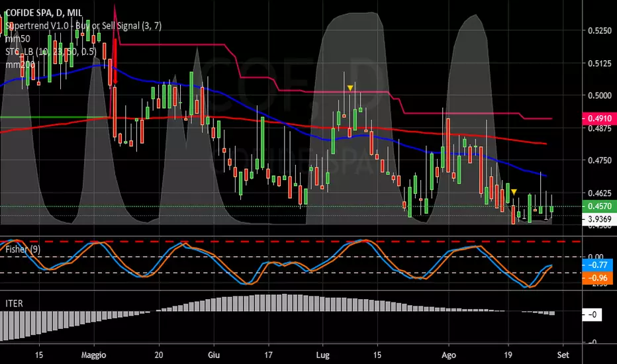Click the yellow triangle marker near August 19
The image size is (617, 364).
pos(513,191)
